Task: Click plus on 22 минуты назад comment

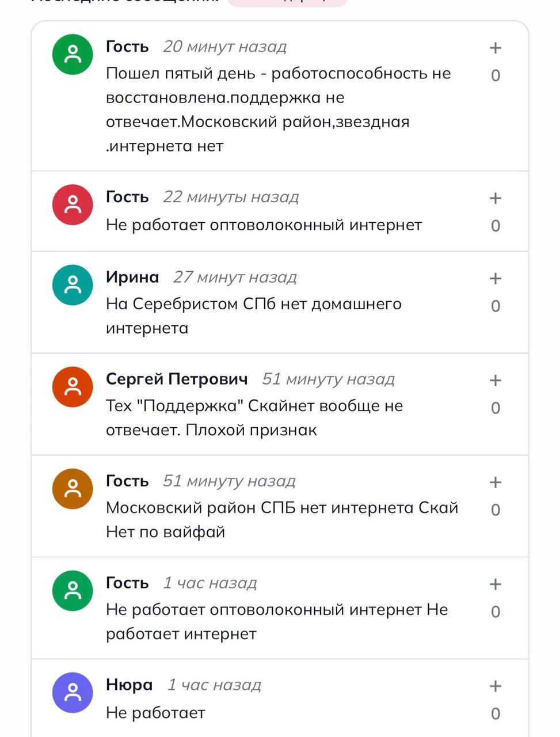Action: [495, 198]
